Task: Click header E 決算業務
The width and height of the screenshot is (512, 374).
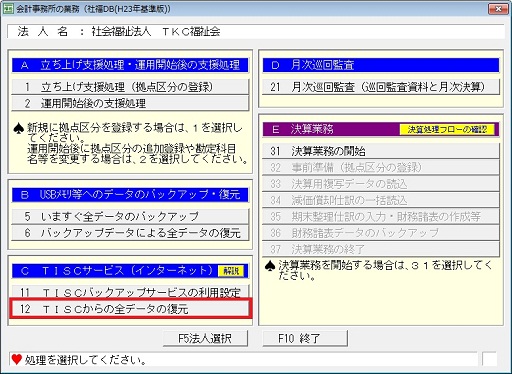Action: coord(381,130)
